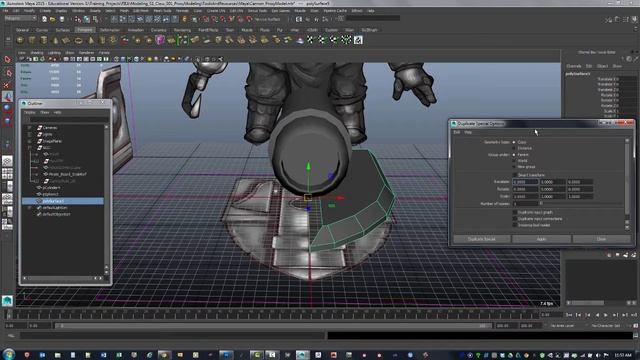This screenshot has height=360, width=640.
Task: Open the Polygons shelf tab
Action: tap(85, 30)
